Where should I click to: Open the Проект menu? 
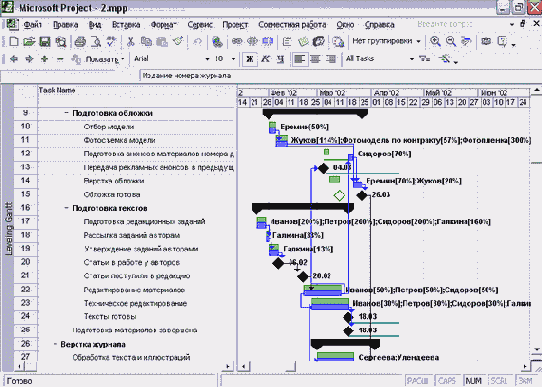coord(235,25)
